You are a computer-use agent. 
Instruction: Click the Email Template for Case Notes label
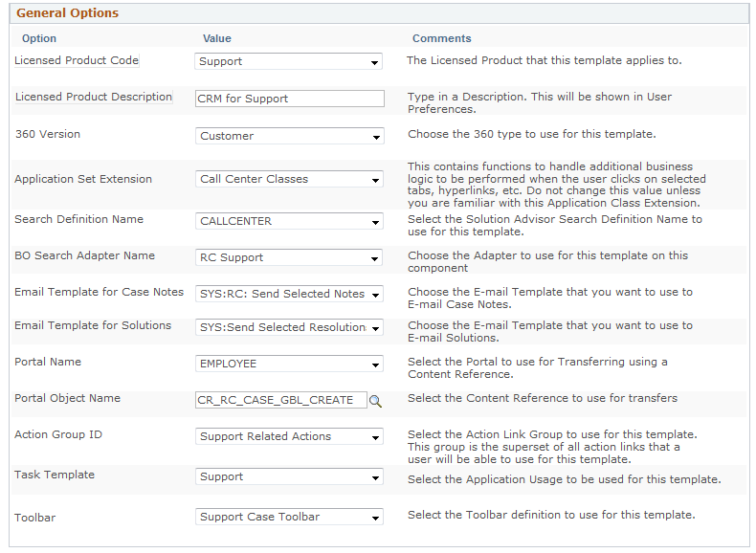[x=100, y=292]
